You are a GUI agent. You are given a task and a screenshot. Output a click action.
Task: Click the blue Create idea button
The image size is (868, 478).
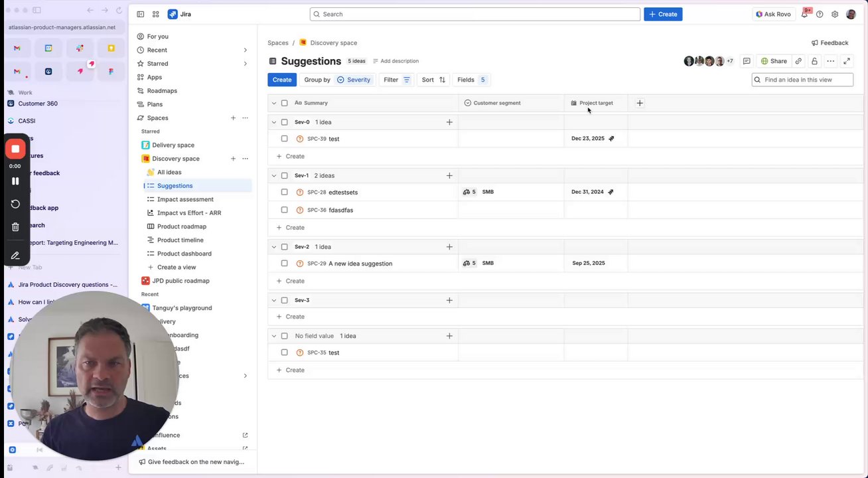(282, 80)
